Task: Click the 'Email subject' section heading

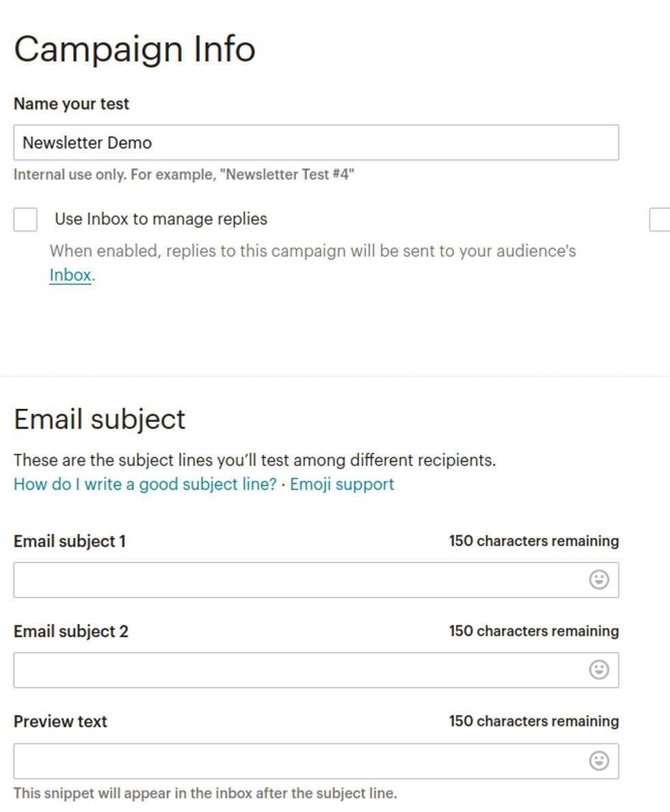Action: [100, 419]
